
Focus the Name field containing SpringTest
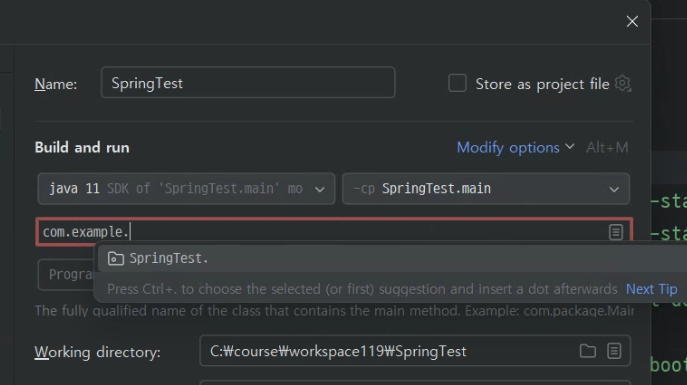pyautogui.click(x=248, y=82)
